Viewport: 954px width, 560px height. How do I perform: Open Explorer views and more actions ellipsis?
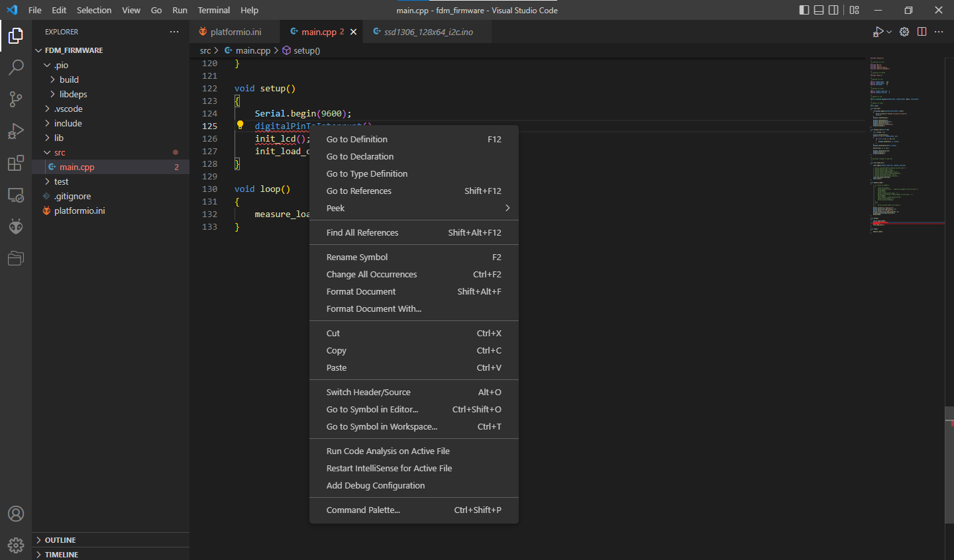point(174,32)
